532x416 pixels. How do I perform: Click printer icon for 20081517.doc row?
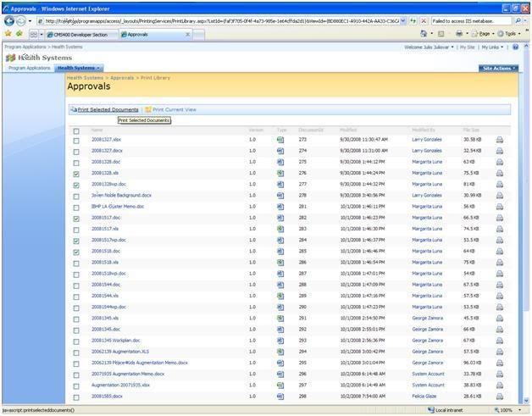(x=500, y=218)
